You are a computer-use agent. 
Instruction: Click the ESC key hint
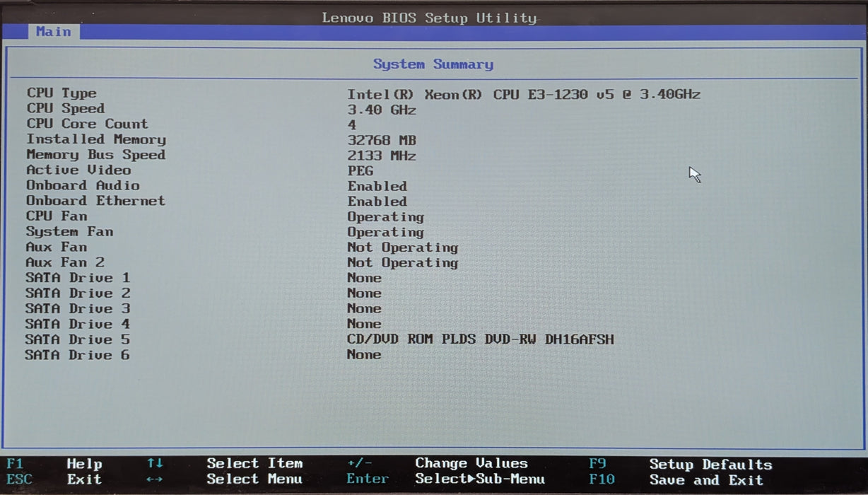19,479
